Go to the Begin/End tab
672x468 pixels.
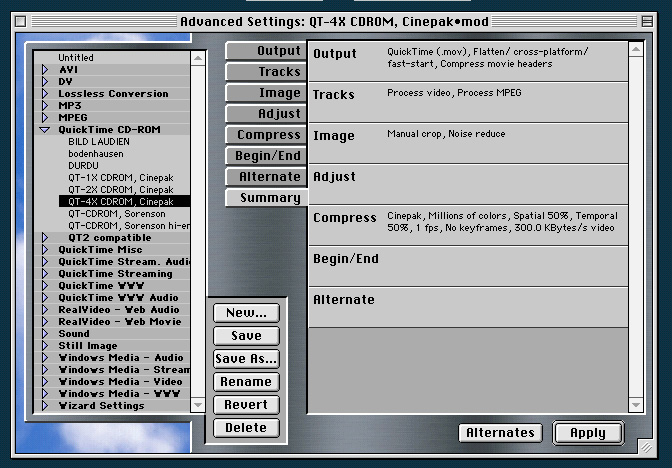click(266, 156)
